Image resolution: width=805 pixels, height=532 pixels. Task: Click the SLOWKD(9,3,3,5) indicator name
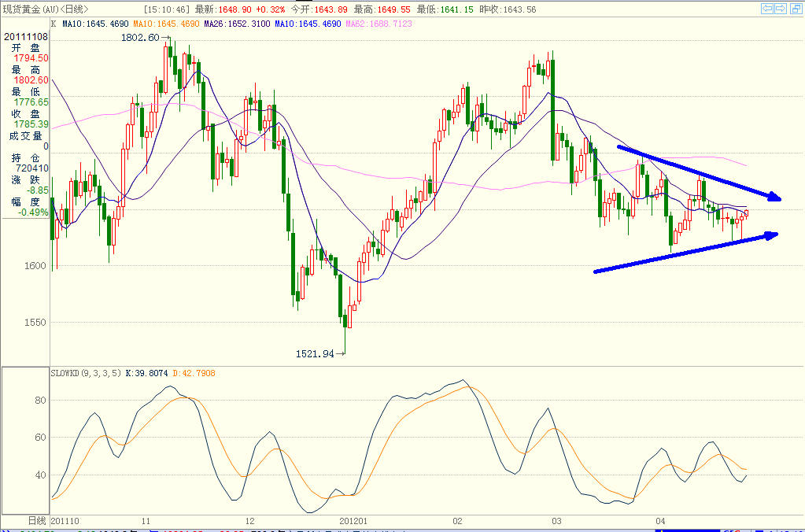[86, 373]
